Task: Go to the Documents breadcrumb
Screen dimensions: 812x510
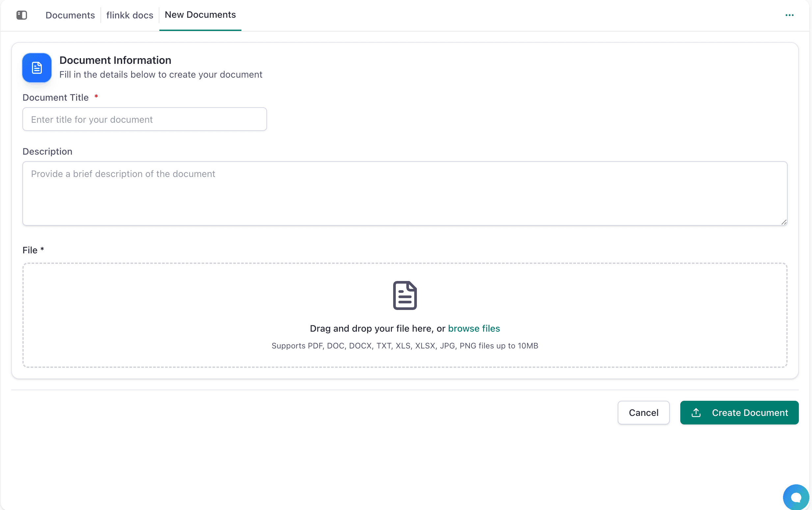Action: click(x=70, y=15)
